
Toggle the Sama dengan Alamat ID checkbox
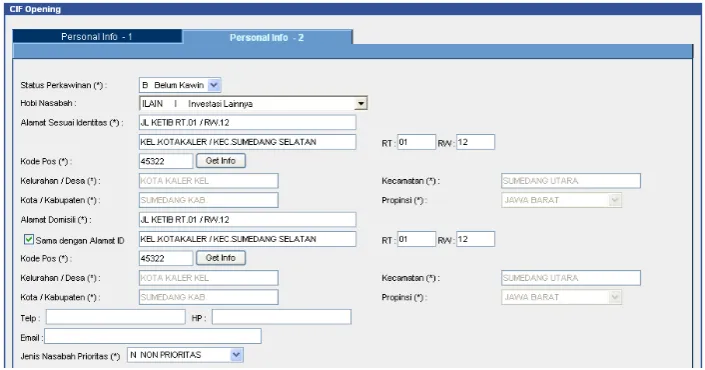29,240
